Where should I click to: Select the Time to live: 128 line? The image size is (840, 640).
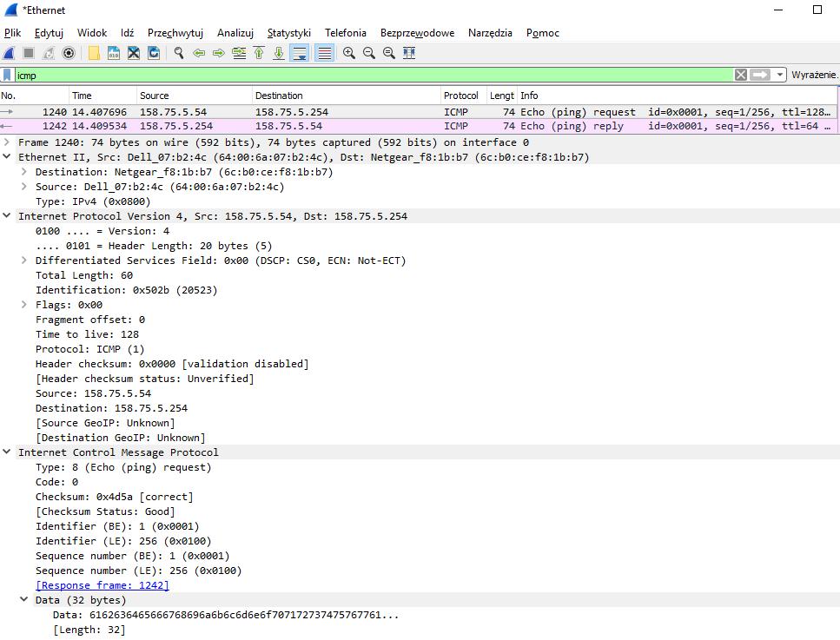click(x=88, y=334)
